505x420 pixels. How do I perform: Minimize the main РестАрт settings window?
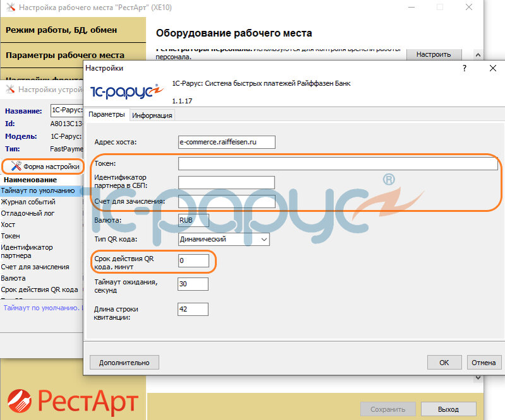click(412, 7)
